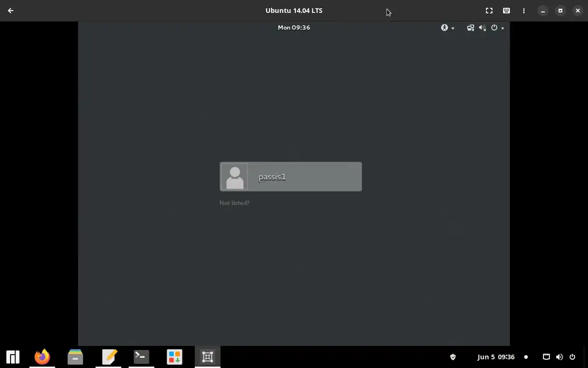
Task: Open keyboard shortcuts menu in header
Action: [506, 11]
